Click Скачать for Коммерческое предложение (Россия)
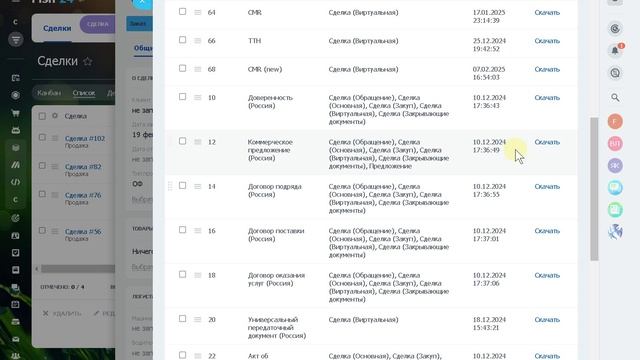 tap(547, 142)
